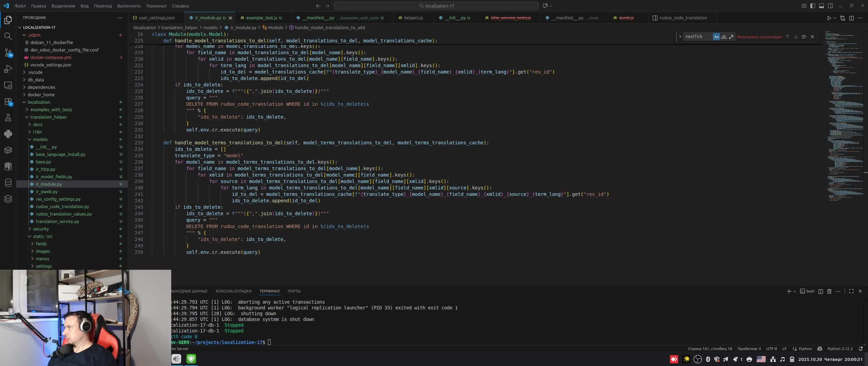Delete the terminal with the trash icon
Viewport: 868px width, 366px height.
tap(829, 291)
